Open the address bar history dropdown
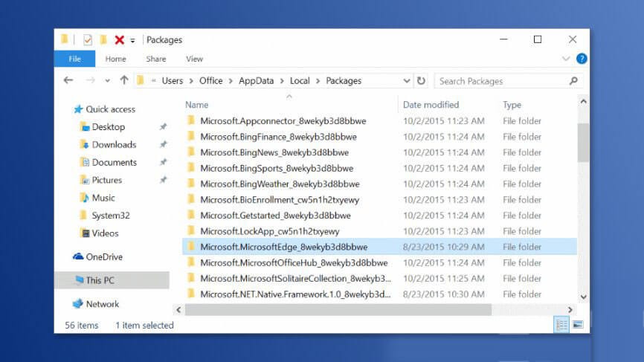The width and height of the screenshot is (644, 362). pyautogui.click(x=407, y=81)
